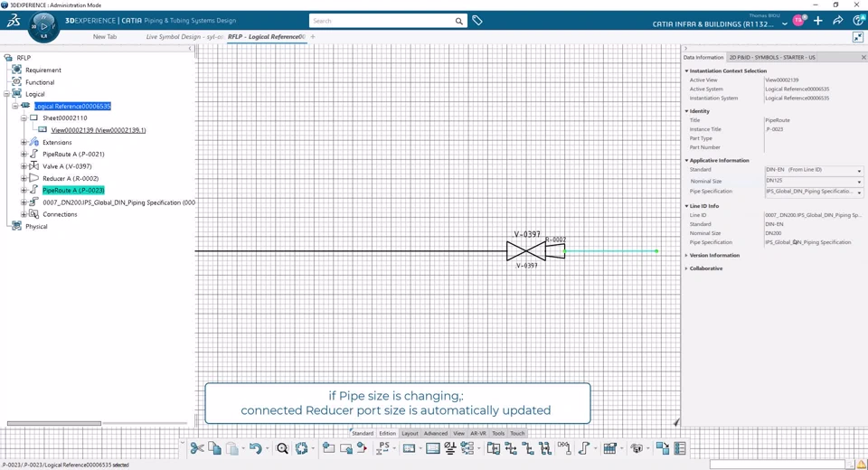Click the R-0002 reducer symbol on canvas
Image resolution: width=868 pixels, height=470 pixels.
point(555,251)
